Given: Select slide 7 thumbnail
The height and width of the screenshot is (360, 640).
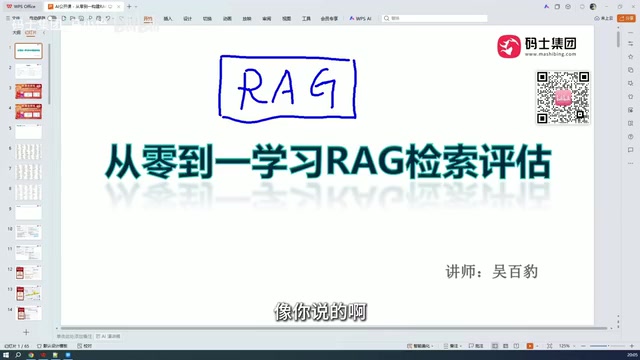Looking at the screenshot, I should pyautogui.click(x=29, y=172).
